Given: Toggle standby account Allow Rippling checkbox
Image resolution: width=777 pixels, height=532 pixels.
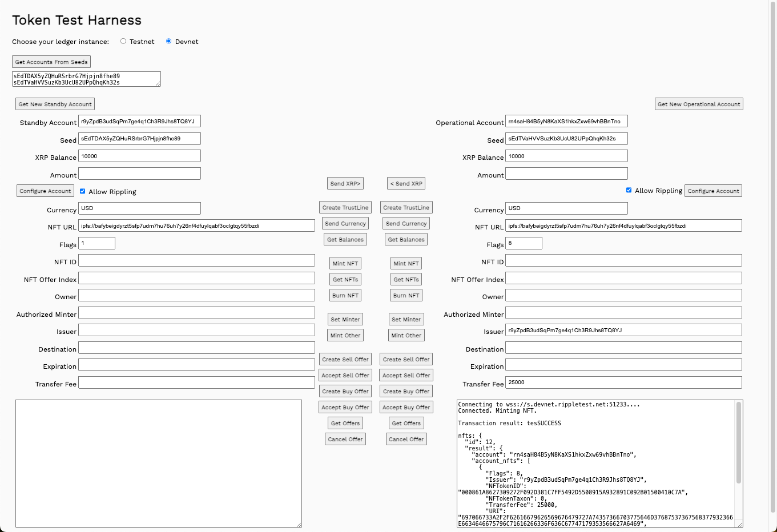Looking at the screenshot, I should (x=83, y=191).
